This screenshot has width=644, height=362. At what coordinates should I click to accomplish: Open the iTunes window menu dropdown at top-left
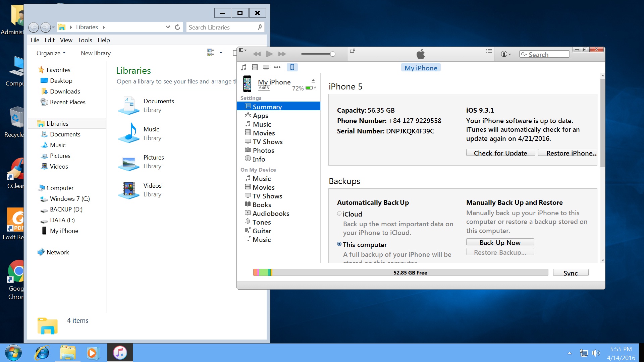coord(243,50)
